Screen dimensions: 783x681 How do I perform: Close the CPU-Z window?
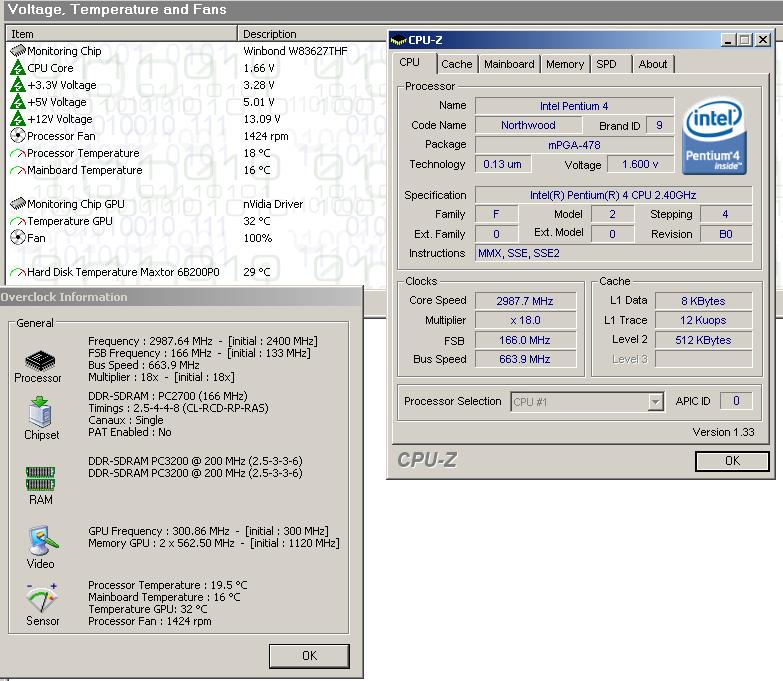point(763,40)
